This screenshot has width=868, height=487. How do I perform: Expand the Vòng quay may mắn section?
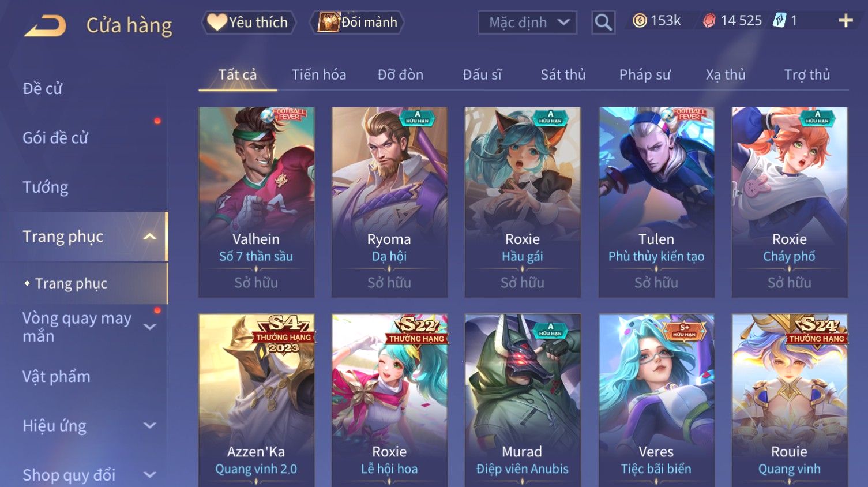click(x=149, y=327)
